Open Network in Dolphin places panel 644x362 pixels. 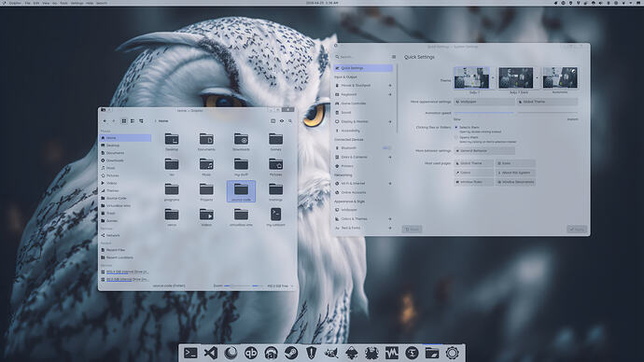point(126,236)
